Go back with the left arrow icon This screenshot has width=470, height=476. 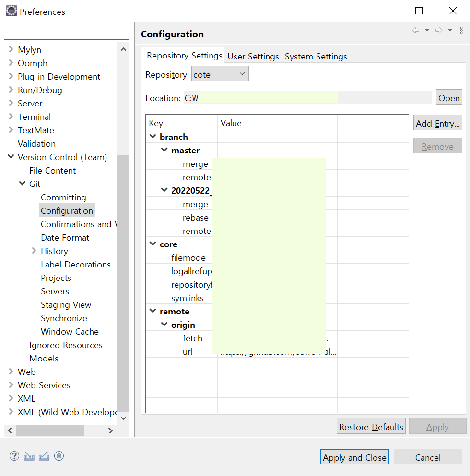pos(416,30)
